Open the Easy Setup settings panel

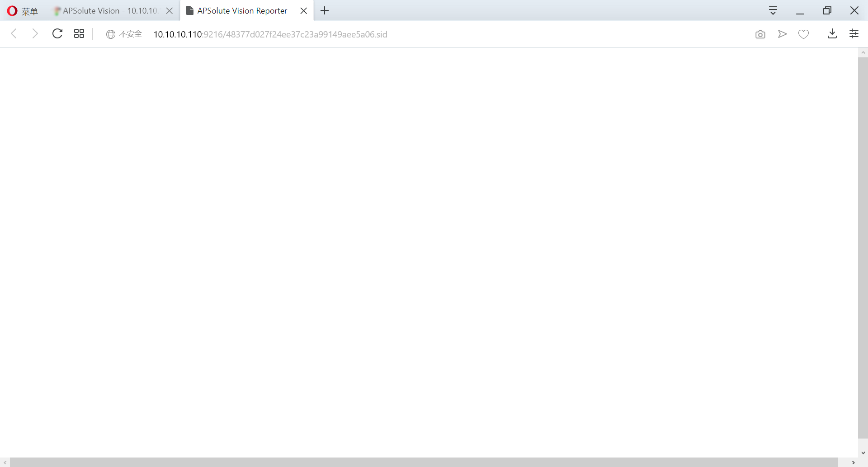tap(854, 34)
